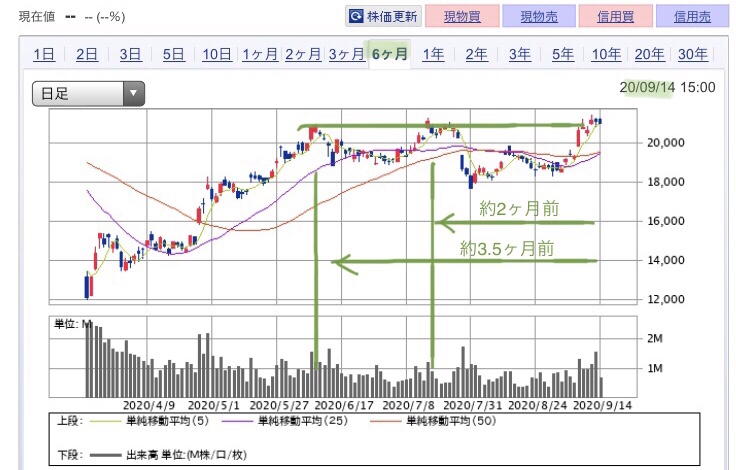This screenshot has height=470, width=736.
Task: Click the 2020/7/8 date label on axis
Action: coord(407,406)
